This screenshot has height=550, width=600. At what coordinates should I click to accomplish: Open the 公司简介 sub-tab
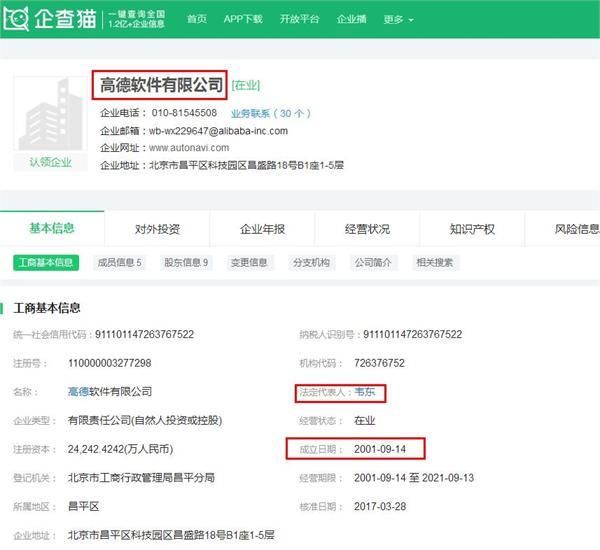(373, 263)
